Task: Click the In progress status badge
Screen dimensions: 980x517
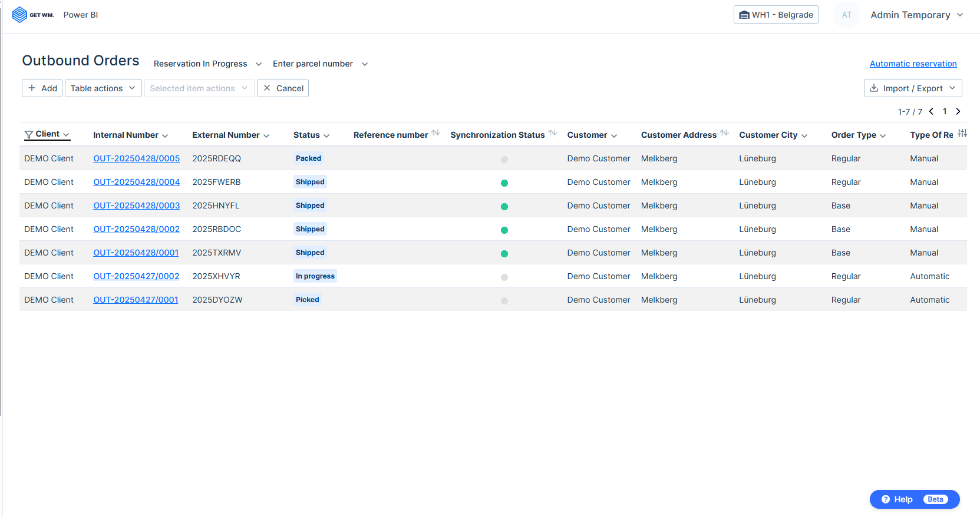Action: (x=315, y=276)
